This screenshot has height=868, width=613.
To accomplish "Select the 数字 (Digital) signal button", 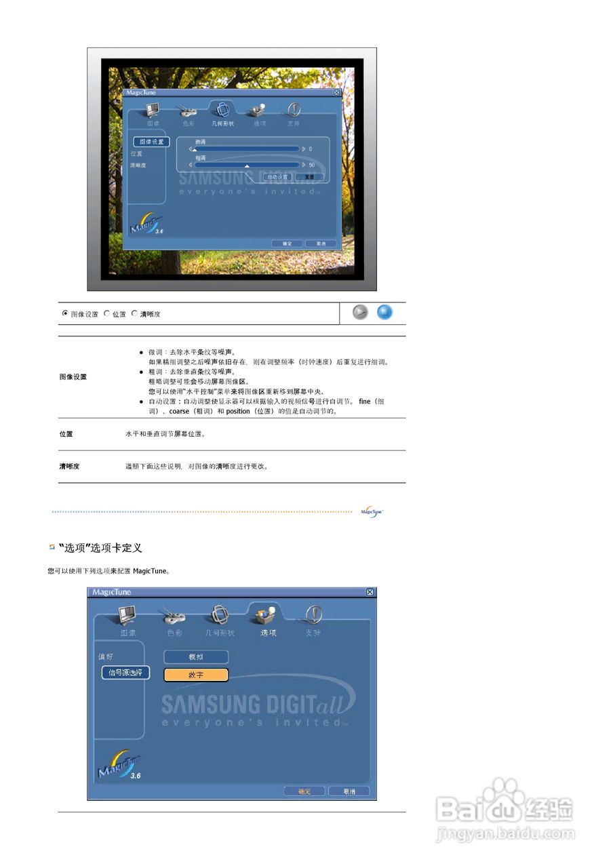I will click(x=195, y=674).
